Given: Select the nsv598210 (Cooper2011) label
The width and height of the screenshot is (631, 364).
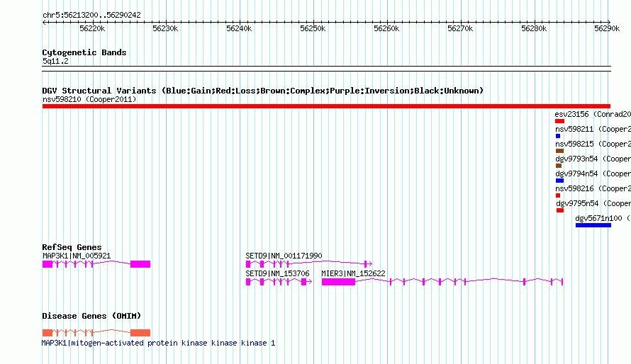Looking at the screenshot, I should pos(89,99).
